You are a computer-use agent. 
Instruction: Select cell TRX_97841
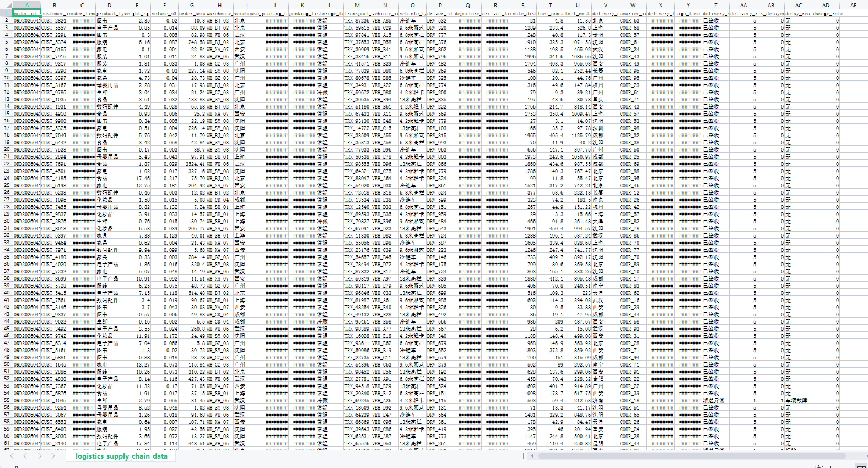coord(357,35)
